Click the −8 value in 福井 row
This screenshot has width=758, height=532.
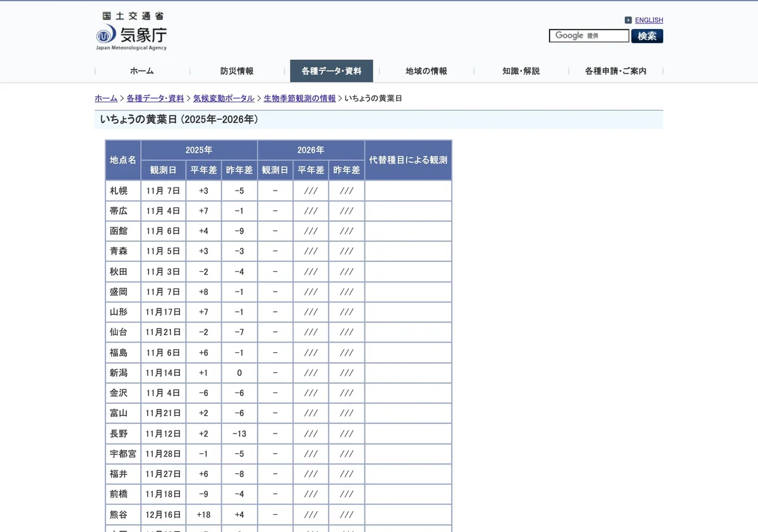(239, 474)
